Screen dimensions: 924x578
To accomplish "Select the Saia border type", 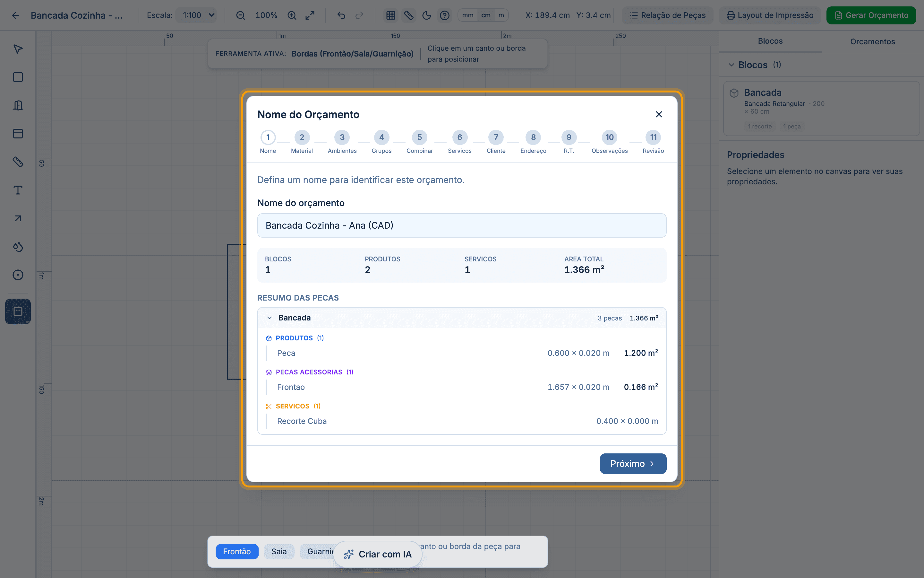I will coord(279,552).
